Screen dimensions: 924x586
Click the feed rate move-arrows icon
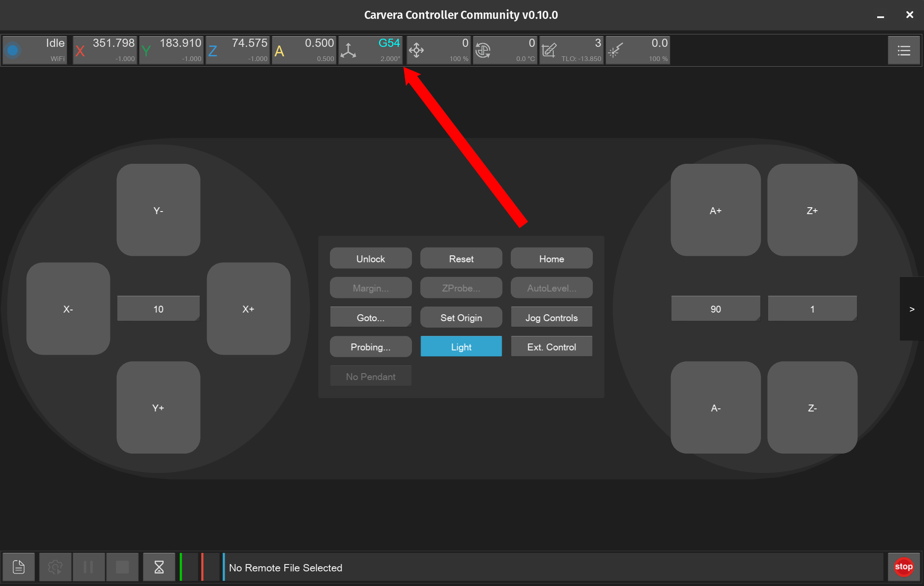point(416,51)
